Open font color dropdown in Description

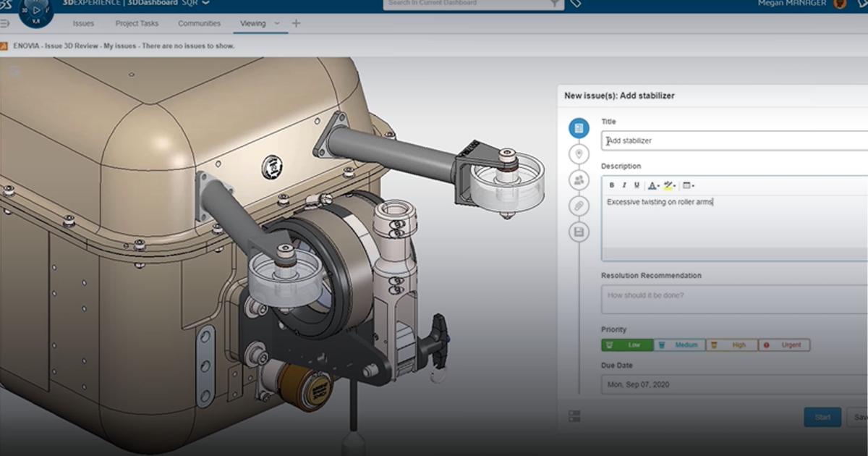point(653,185)
